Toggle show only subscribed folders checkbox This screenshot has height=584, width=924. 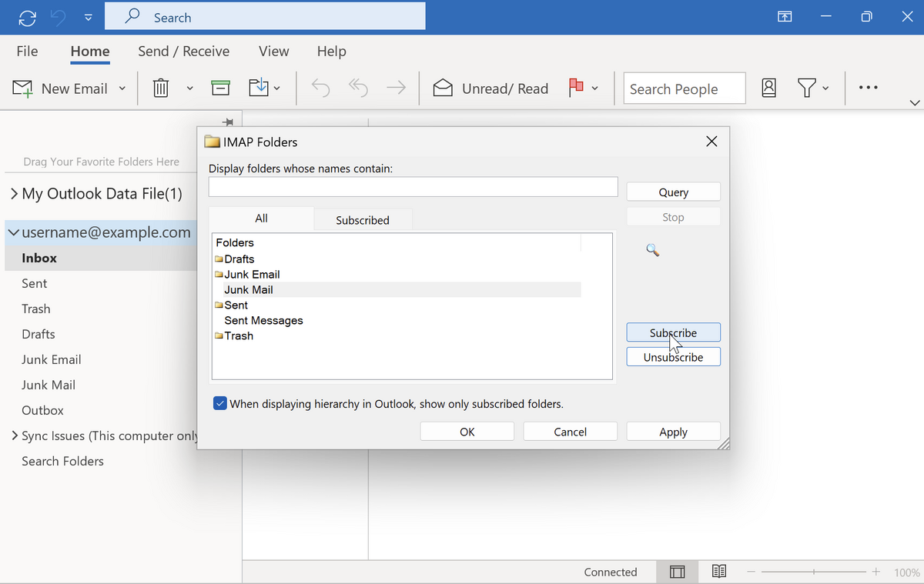(x=220, y=403)
